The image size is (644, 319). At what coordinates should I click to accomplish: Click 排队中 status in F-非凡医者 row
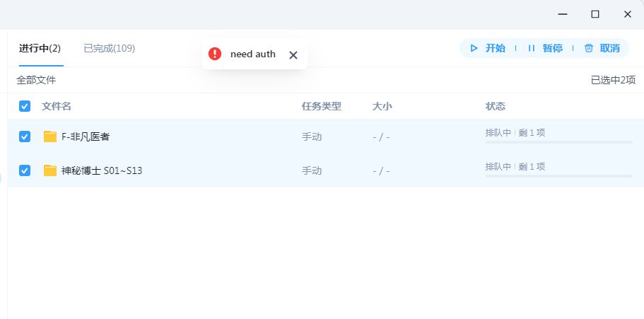[498, 133]
